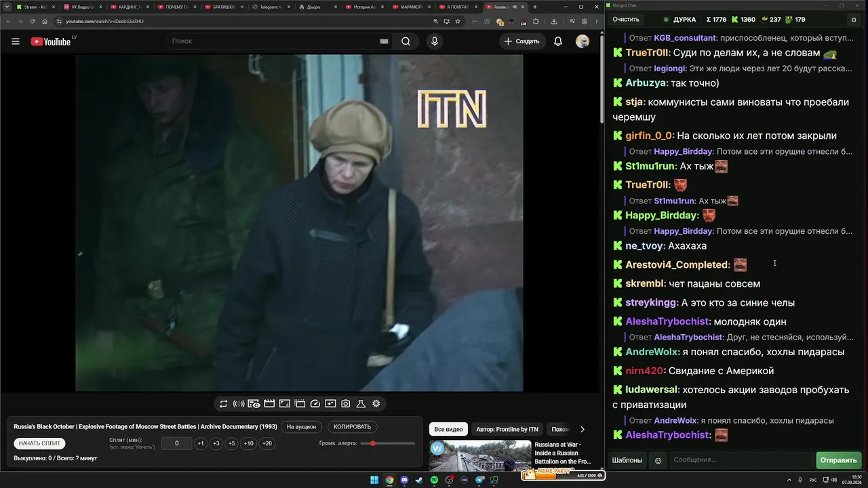Open the 'Шаблоны' templates button
The image size is (868, 488).
(627, 460)
